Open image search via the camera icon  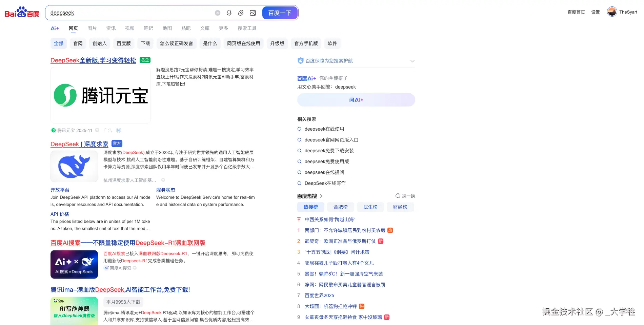tap(253, 13)
